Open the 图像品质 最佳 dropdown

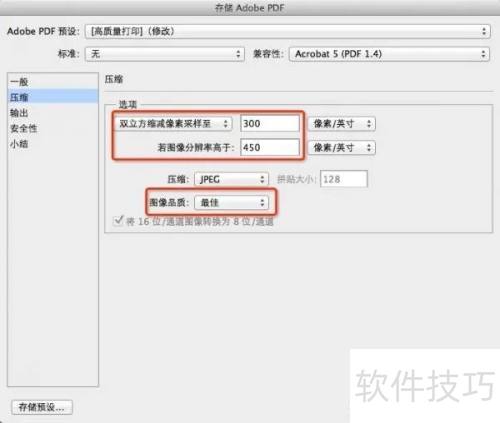tap(232, 202)
